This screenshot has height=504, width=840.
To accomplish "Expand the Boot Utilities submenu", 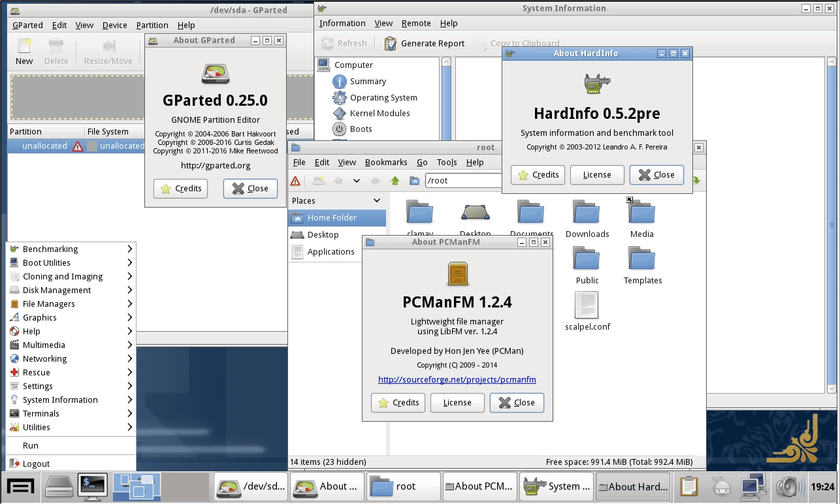I will point(71,262).
